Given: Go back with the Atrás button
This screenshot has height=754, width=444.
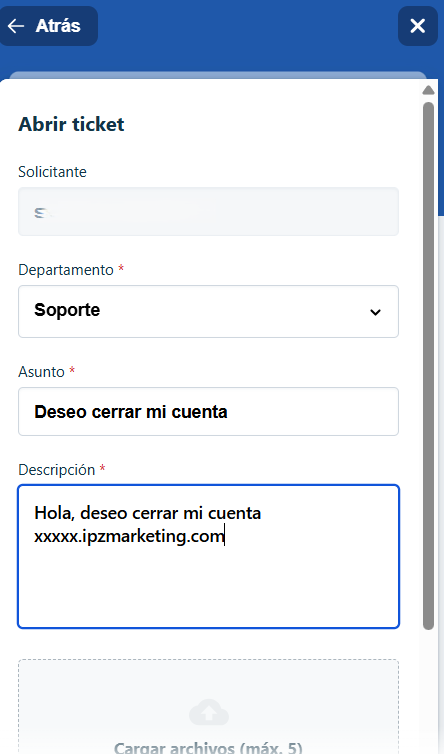Looking at the screenshot, I should [x=48, y=26].
